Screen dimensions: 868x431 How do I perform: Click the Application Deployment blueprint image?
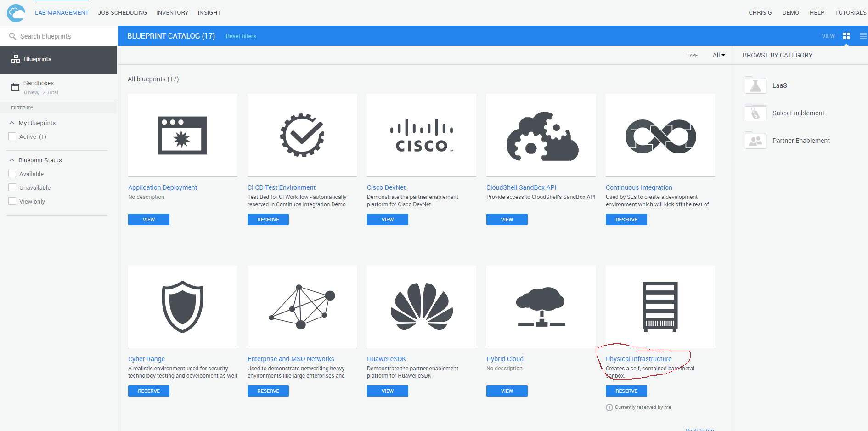click(183, 135)
